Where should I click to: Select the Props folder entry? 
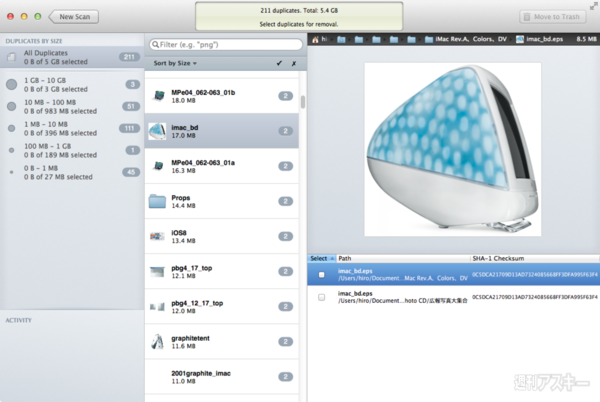[x=222, y=201]
